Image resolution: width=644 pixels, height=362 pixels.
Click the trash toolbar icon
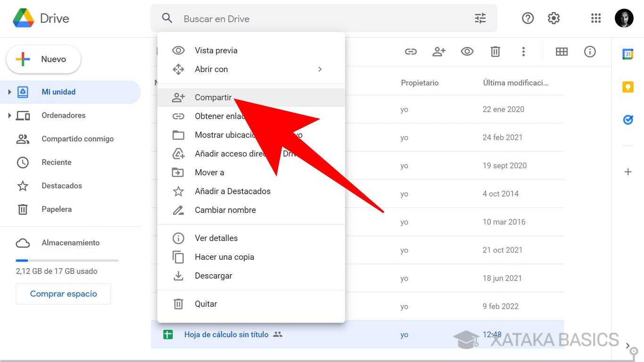pos(495,52)
